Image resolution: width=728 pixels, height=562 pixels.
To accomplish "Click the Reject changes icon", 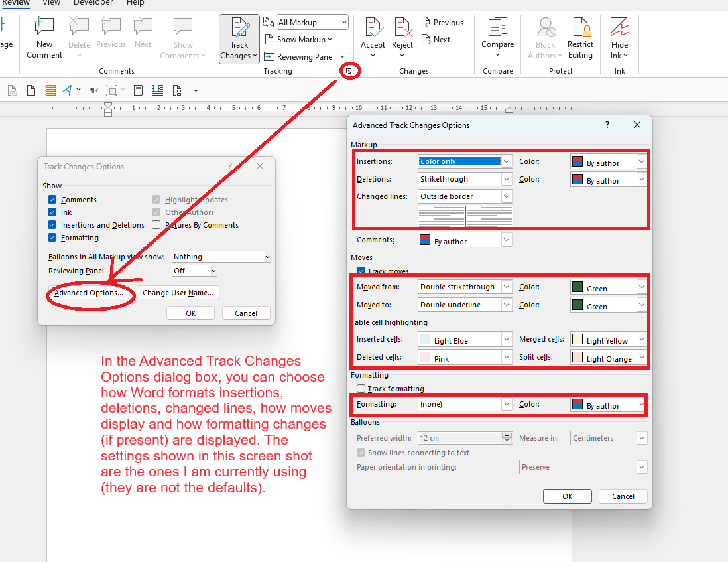I will pyautogui.click(x=402, y=38).
